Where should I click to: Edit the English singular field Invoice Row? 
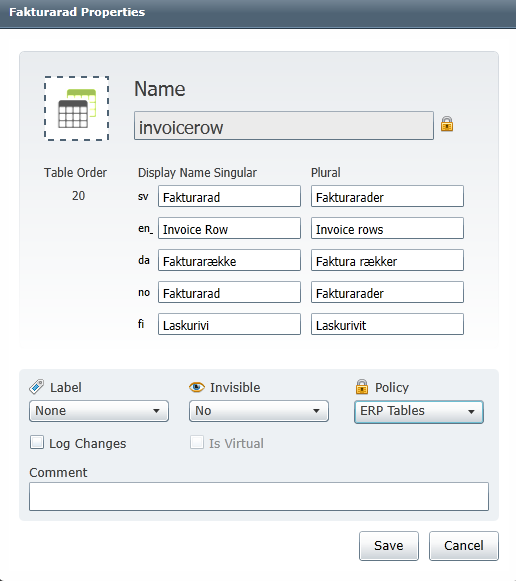[229, 228]
